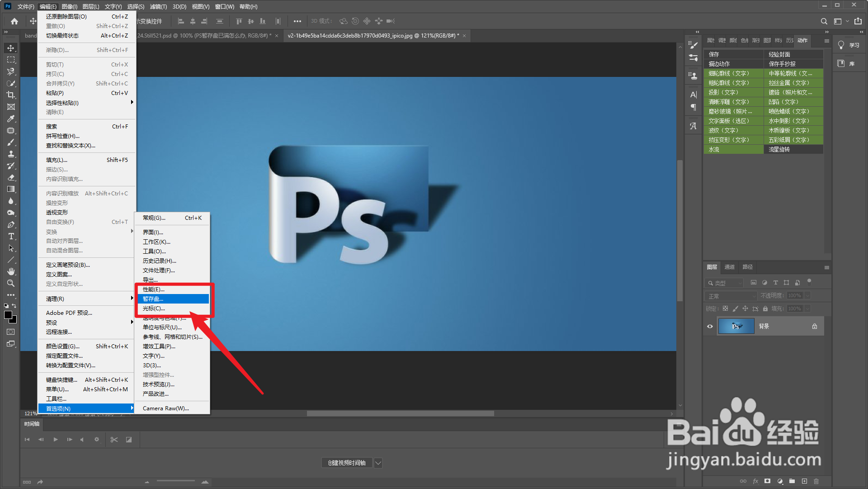This screenshot has height=489, width=868.
Task: Click the fx layer style icon
Action: click(x=755, y=481)
